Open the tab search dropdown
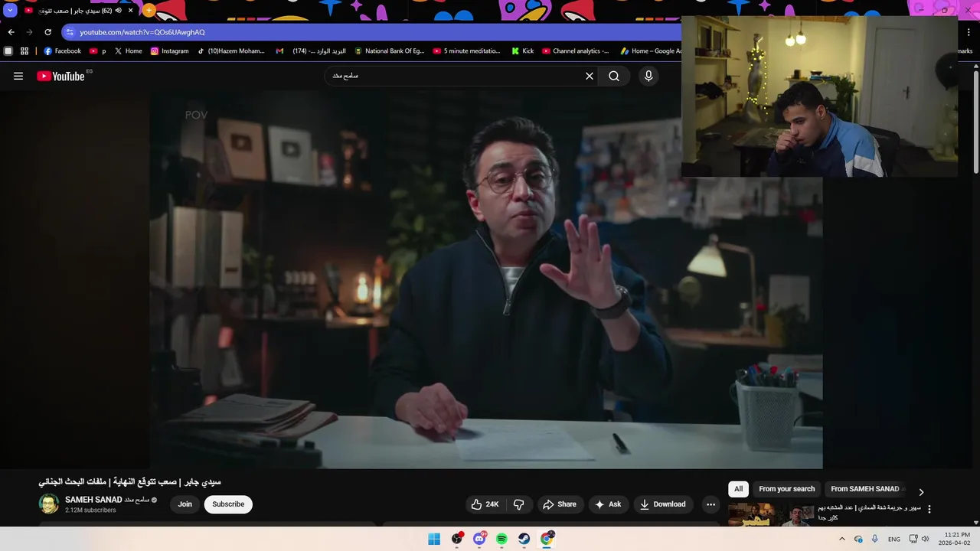This screenshot has height=551, width=980. click(10, 11)
